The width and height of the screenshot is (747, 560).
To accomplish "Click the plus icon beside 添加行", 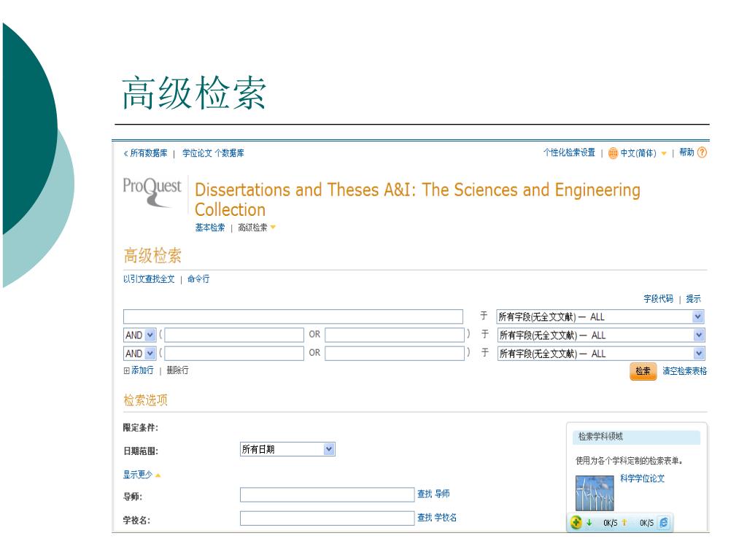I will point(126,370).
